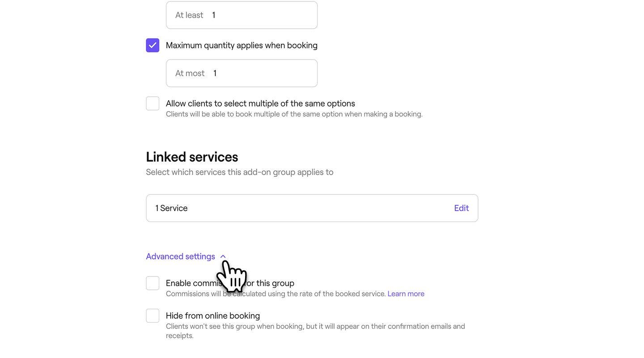The height and width of the screenshot is (358, 644).
Task: Open the Learn more commissions link
Action: pyautogui.click(x=406, y=294)
